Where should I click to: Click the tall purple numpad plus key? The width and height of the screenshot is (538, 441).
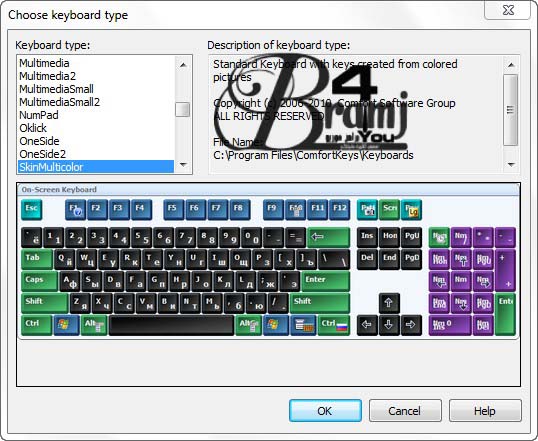[505, 270]
